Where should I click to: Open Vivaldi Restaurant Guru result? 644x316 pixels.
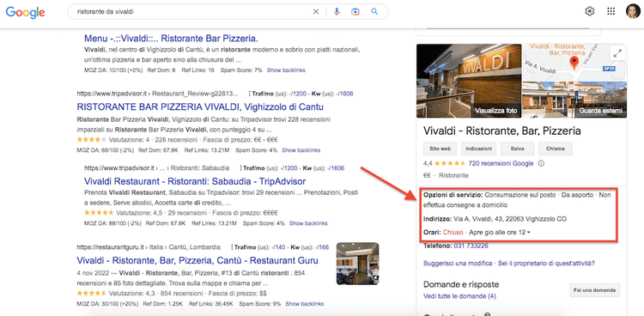197,260
